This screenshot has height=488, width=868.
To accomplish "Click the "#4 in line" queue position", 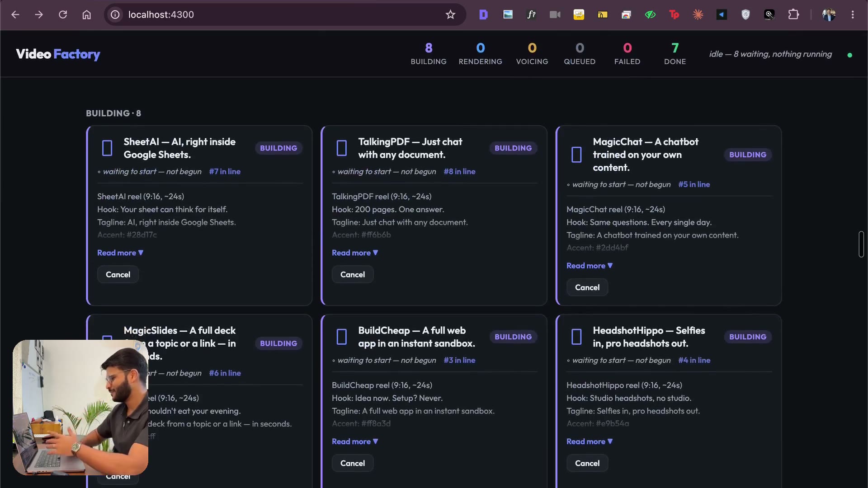I will tap(694, 360).
